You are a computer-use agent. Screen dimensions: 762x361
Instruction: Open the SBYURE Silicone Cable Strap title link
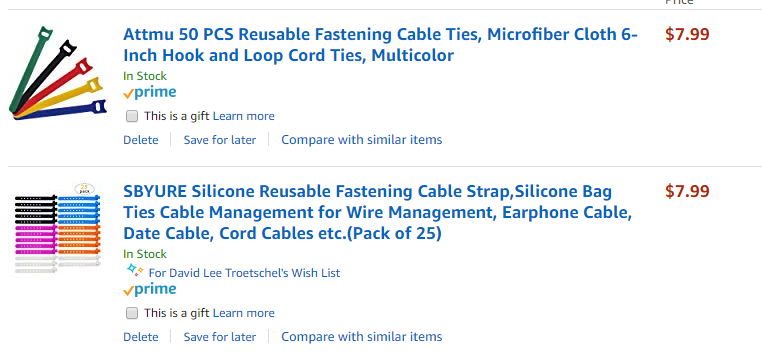point(378,212)
